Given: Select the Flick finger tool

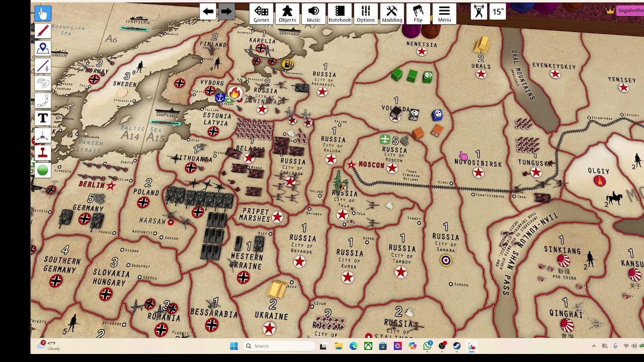Looking at the screenshot, I should [x=43, y=83].
